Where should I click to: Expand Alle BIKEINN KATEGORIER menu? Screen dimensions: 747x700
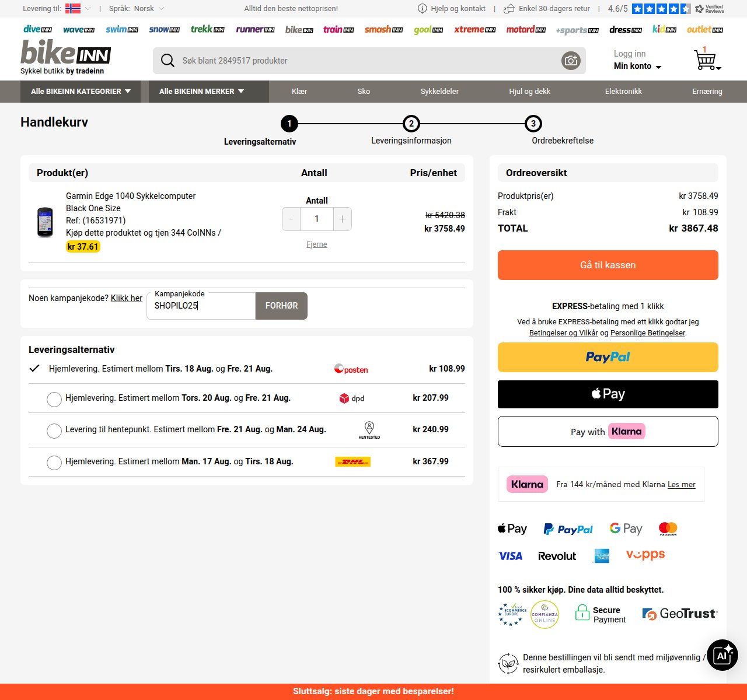pyautogui.click(x=81, y=92)
